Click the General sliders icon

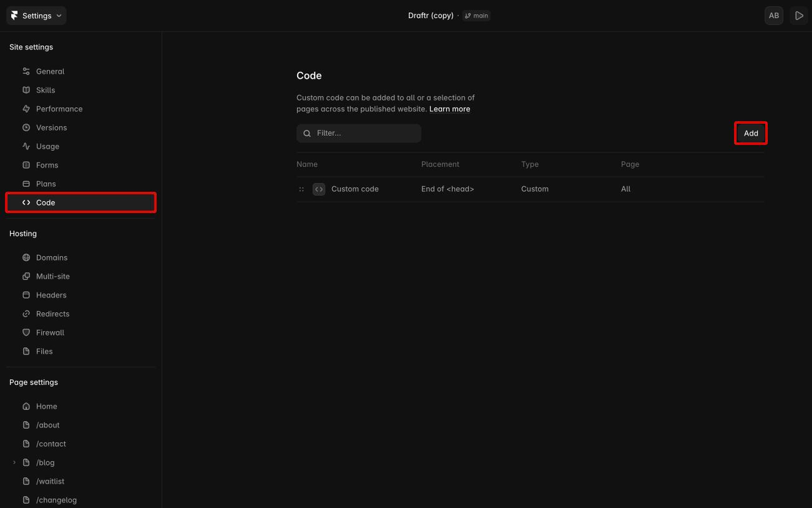tap(26, 72)
